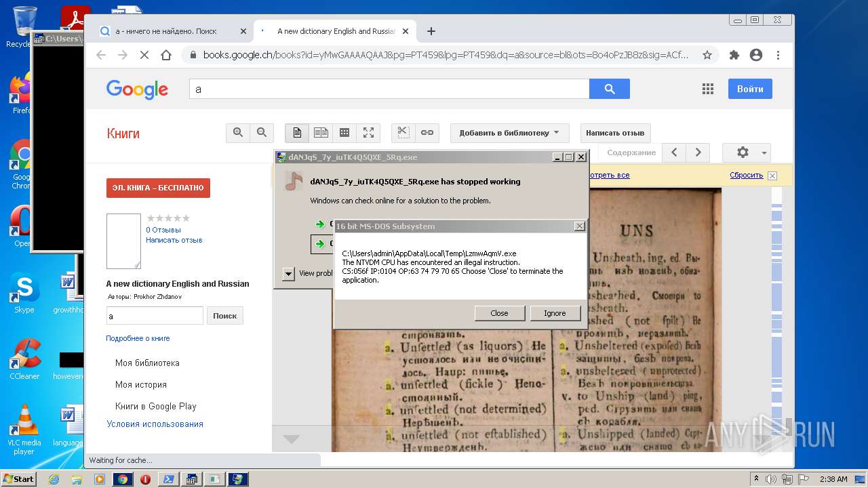The image size is (868, 488).
Task: Click Войти sign-in button
Action: 750,89
